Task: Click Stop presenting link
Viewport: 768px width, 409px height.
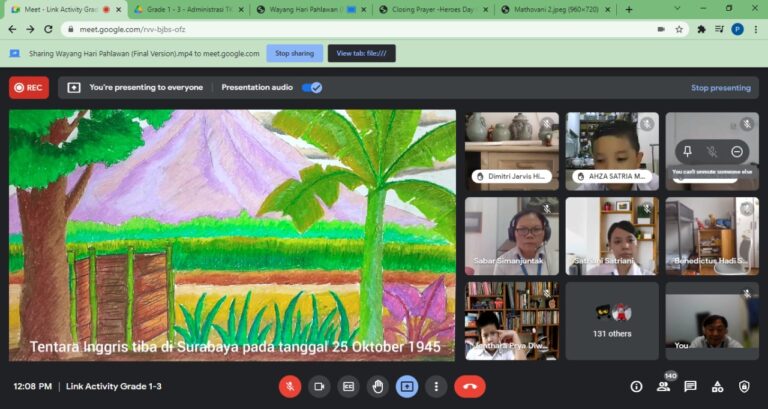Action: (x=720, y=88)
